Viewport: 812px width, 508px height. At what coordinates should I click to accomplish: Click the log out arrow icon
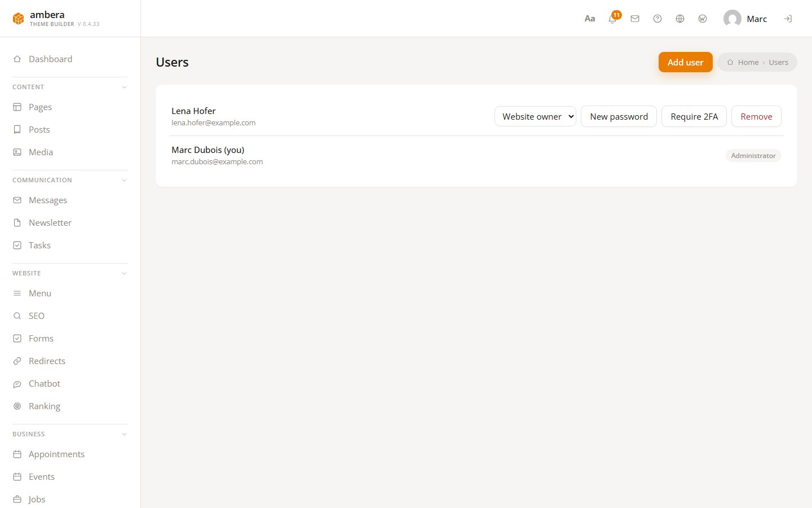point(788,19)
